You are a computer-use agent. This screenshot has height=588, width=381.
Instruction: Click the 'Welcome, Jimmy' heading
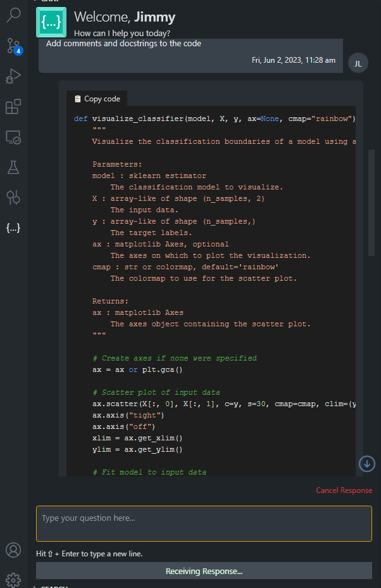[125, 17]
